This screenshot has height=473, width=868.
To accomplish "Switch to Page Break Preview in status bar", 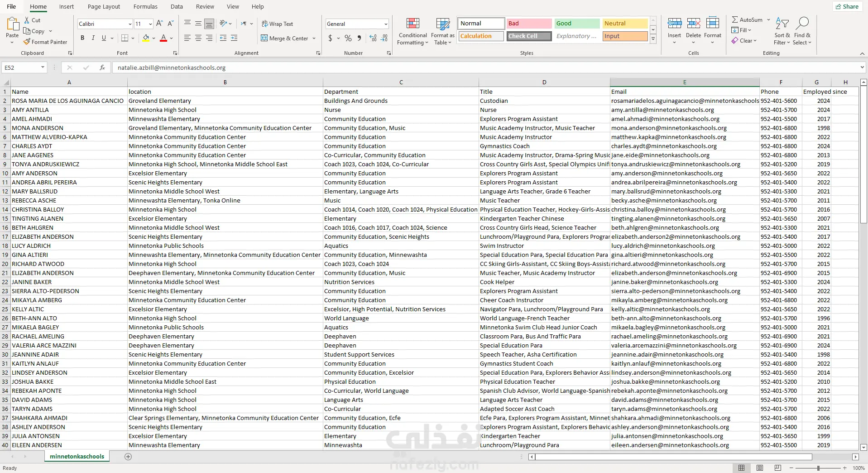I will click(778, 468).
